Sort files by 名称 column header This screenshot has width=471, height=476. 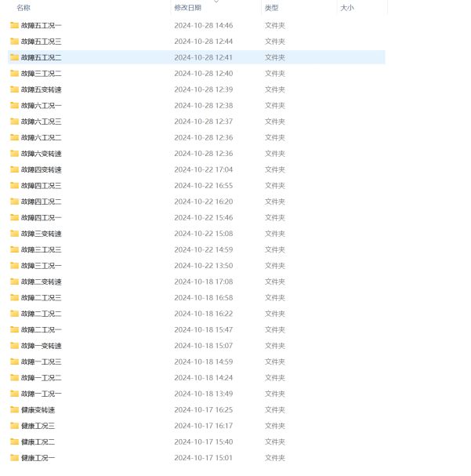click(x=24, y=8)
